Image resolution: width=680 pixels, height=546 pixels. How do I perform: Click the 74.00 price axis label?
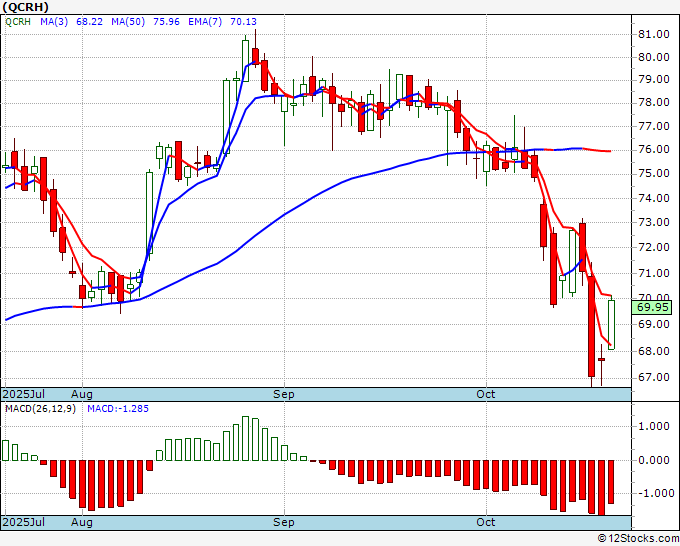(x=654, y=198)
